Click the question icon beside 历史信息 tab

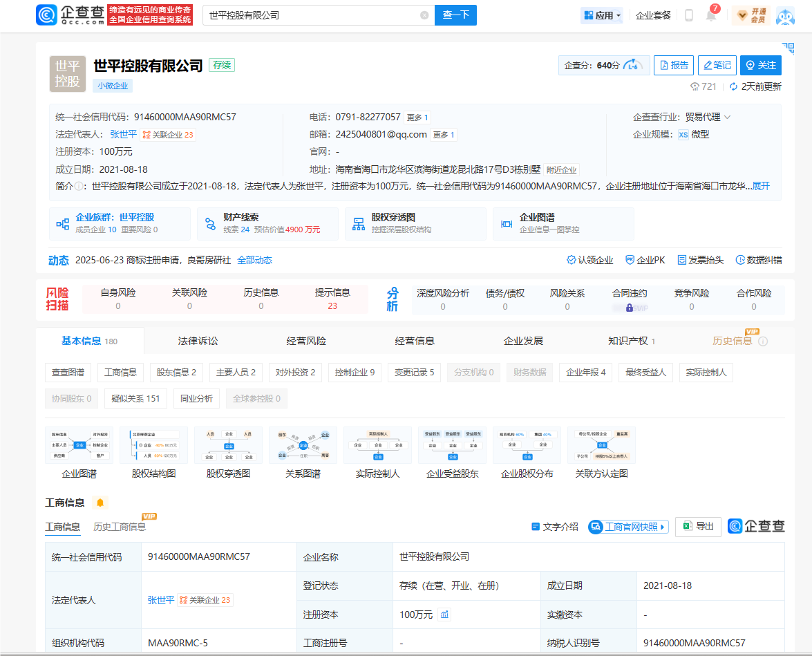point(763,341)
